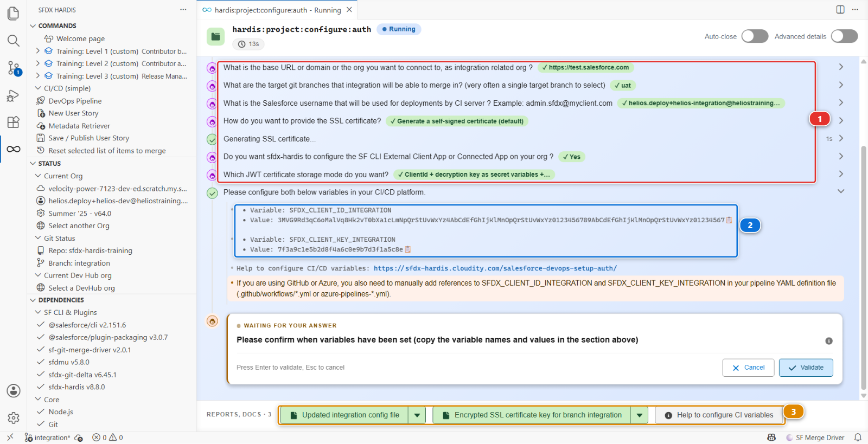Click errors and warnings status indicator
868x444 pixels.
[x=107, y=437]
